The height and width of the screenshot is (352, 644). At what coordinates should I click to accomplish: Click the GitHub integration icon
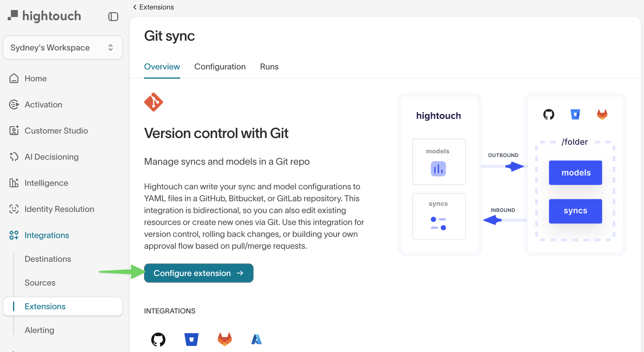pos(158,339)
